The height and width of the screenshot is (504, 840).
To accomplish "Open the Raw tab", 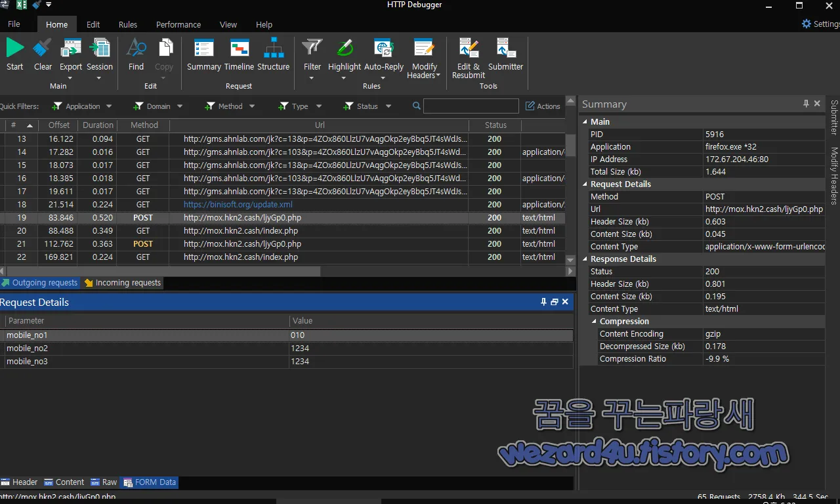I will point(104,482).
